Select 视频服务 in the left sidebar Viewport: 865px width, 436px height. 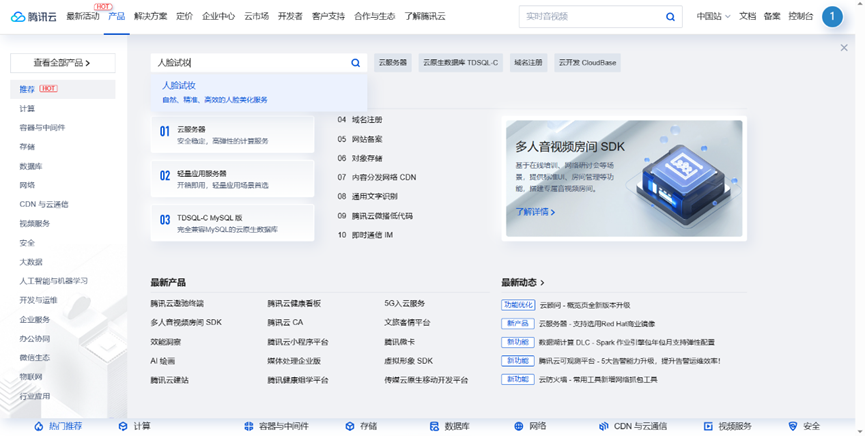click(x=35, y=224)
